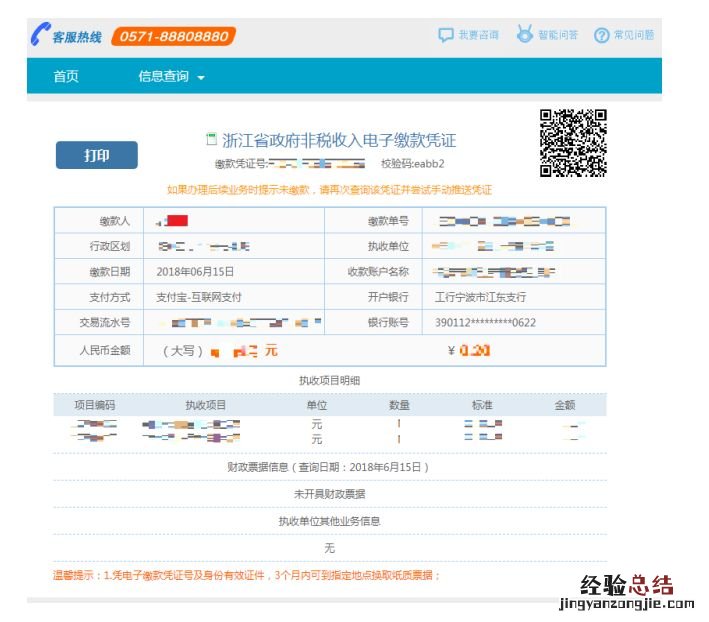Click the 0571-88808880 hotline number badge
The image size is (709, 622).
[173, 36]
